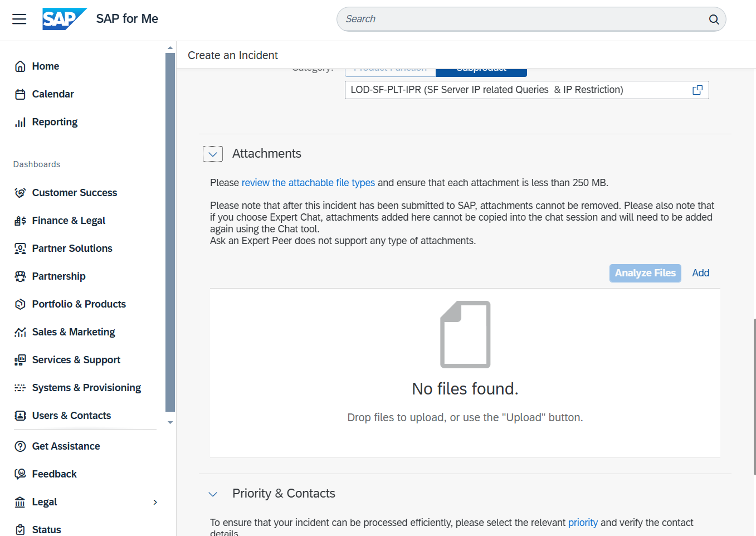
Task: Click the Systems & Provisioning icon
Action: (20, 388)
